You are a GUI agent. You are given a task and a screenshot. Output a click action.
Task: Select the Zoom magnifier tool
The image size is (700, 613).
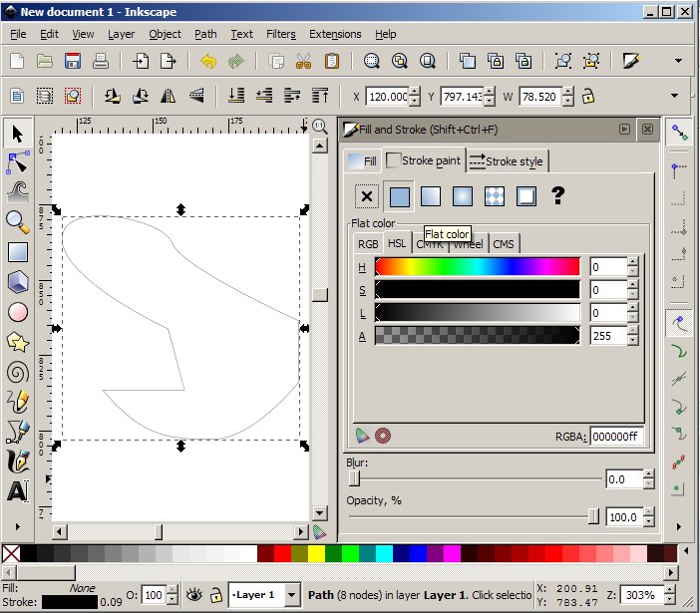pos(17,221)
